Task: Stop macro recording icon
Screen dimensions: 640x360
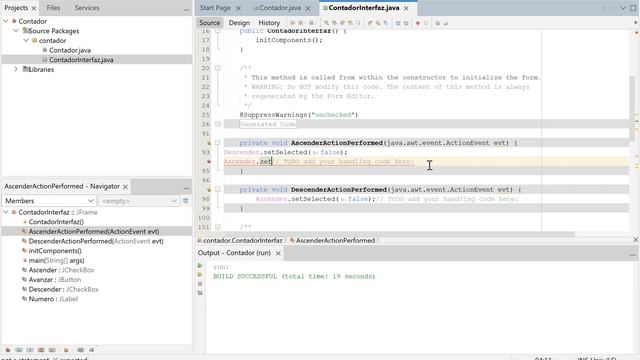Action: pyautogui.click(x=426, y=23)
